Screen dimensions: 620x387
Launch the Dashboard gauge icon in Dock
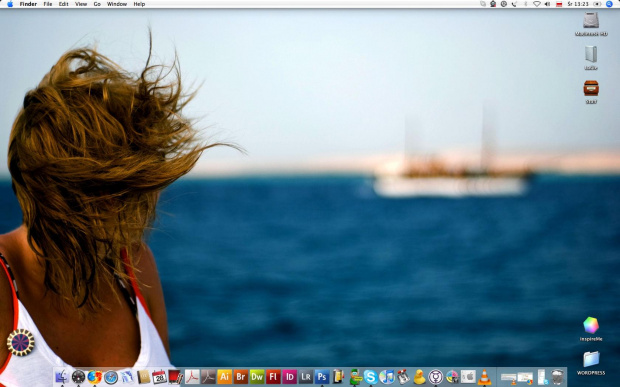(x=78, y=377)
